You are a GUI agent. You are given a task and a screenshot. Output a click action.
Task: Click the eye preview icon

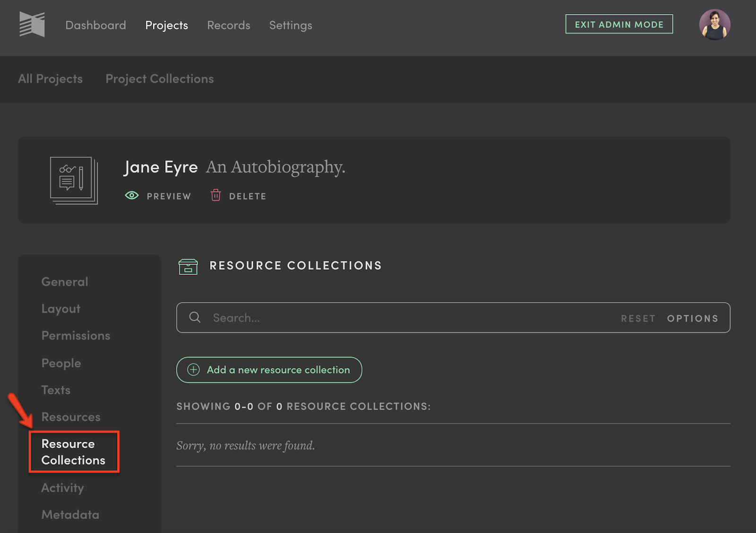pyautogui.click(x=132, y=195)
